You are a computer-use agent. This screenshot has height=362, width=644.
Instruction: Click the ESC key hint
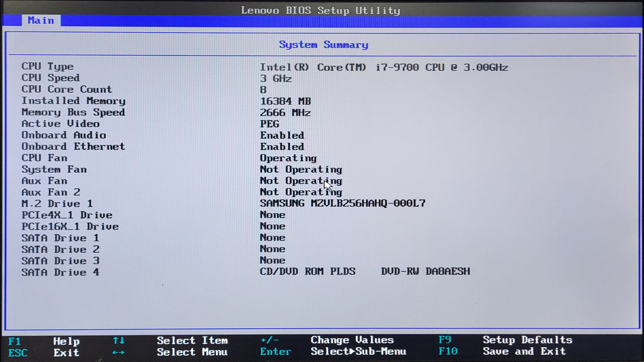point(18,353)
